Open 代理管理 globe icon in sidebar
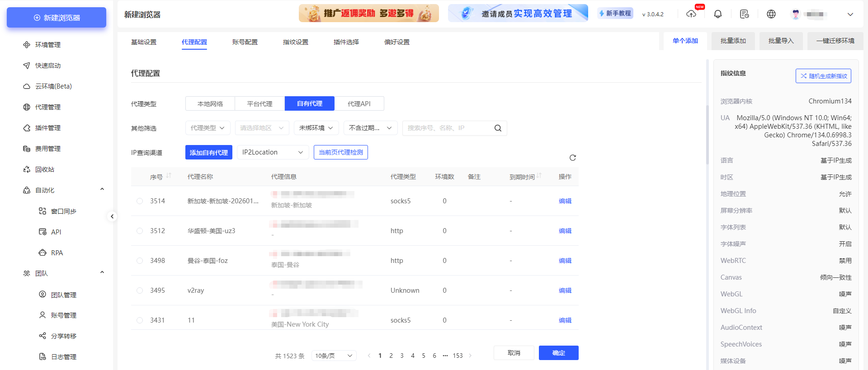Screen dimensions: 868x370 click(27, 107)
